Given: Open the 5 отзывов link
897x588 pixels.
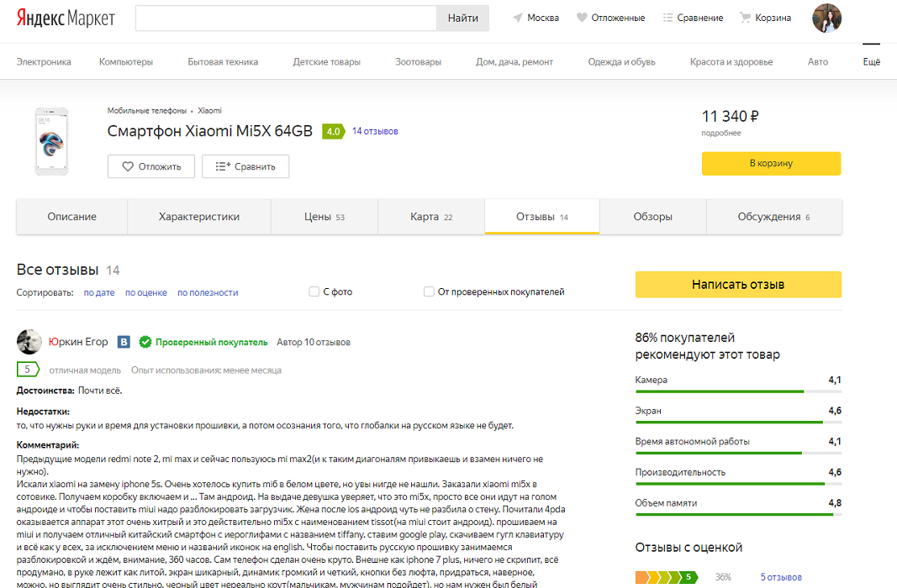Looking at the screenshot, I should point(781,577).
